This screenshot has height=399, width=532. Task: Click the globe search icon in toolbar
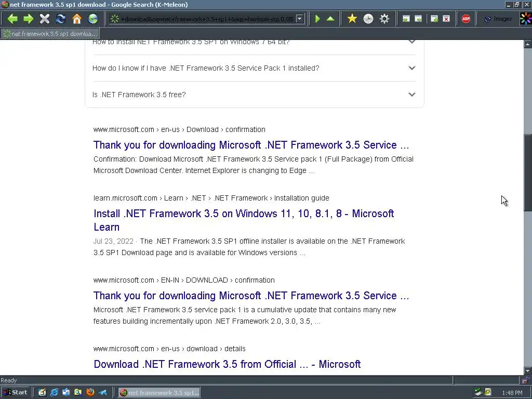coord(93,19)
